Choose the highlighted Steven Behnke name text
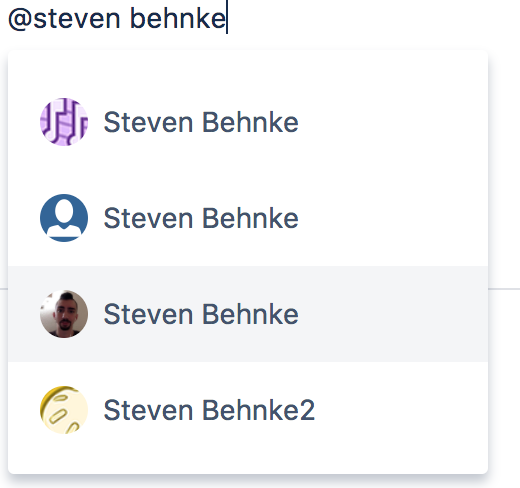Image resolution: width=520 pixels, height=488 pixels. pyautogui.click(x=201, y=314)
